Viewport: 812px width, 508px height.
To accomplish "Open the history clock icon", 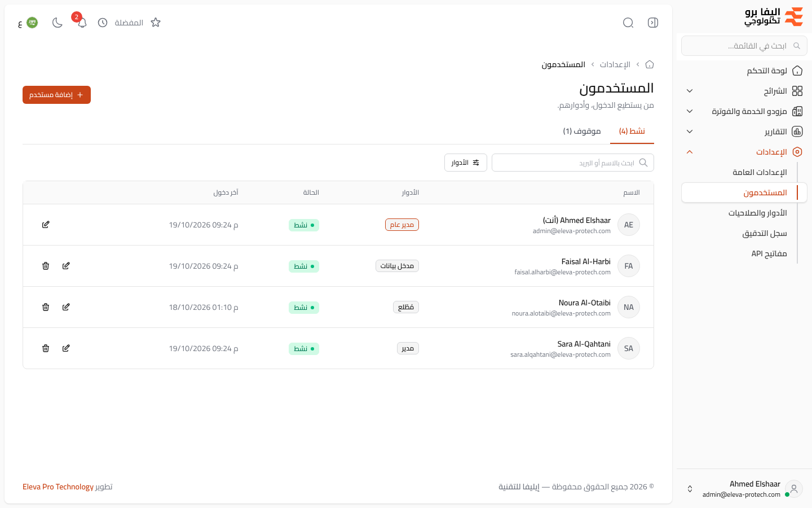I will [103, 23].
